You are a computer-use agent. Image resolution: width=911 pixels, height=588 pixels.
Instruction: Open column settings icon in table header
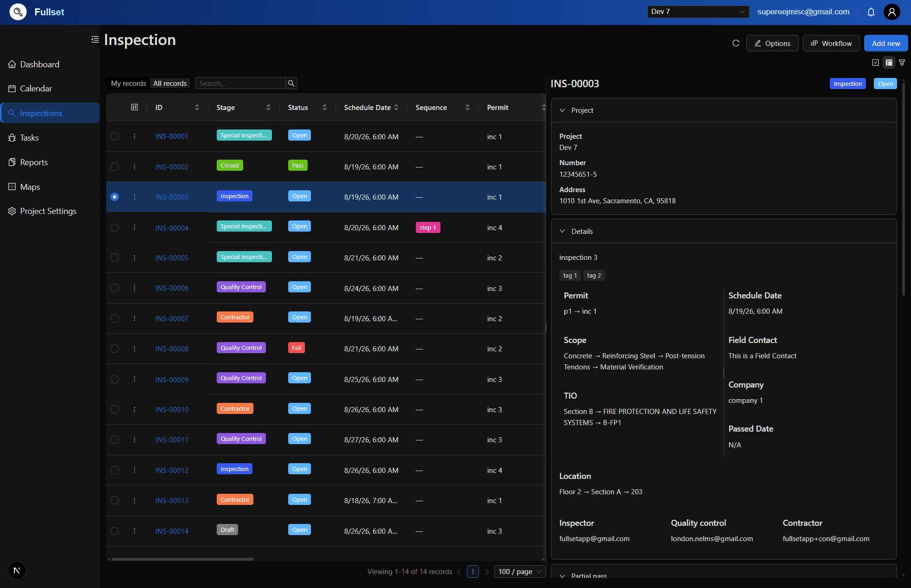pos(135,107)
